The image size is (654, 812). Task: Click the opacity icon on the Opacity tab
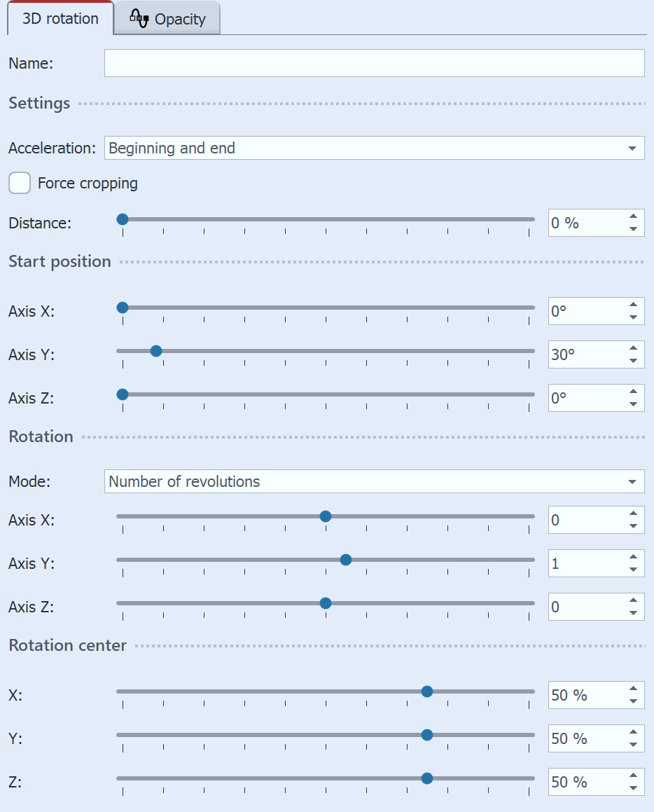click(x=139, y=18)
